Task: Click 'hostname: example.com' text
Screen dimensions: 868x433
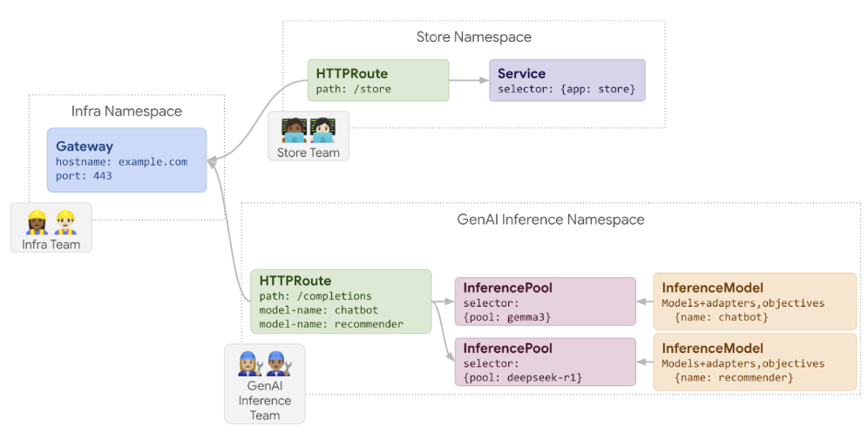Action: [x=122, y=162]
